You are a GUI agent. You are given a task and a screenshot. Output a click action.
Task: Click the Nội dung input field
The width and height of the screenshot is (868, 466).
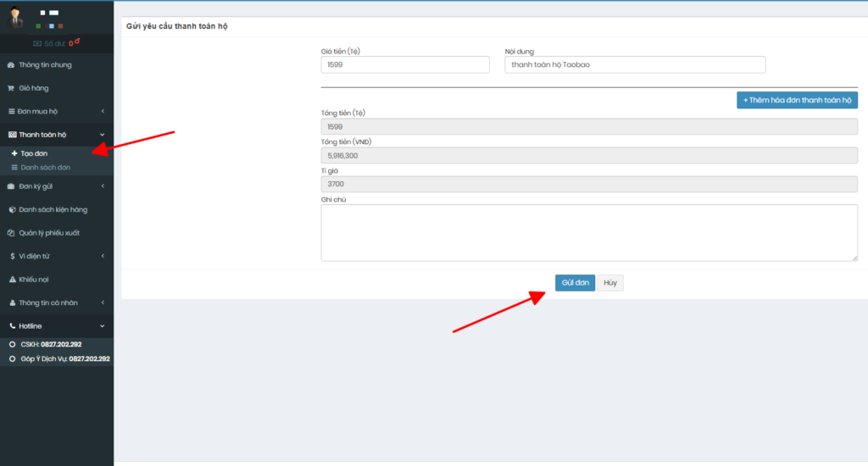(x=635, y=64)
